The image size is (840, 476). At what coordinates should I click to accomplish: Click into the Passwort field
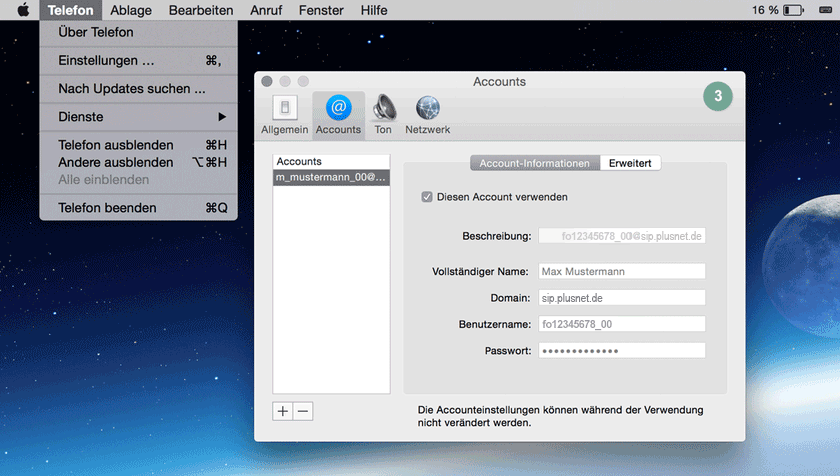coord(622,350)
